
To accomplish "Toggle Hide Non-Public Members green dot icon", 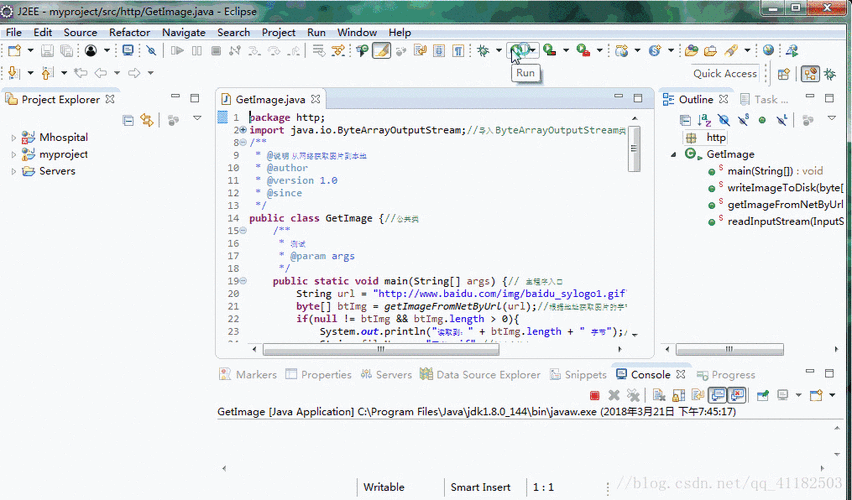I will pyautogui.click(x=762, y=120).
